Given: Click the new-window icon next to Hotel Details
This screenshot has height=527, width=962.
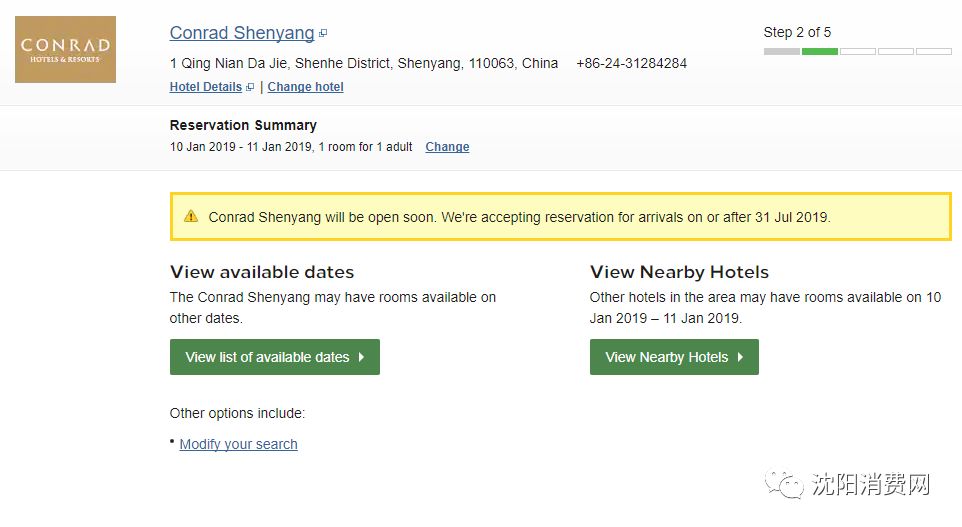Looking at the screenshot, I should [250, 88].
